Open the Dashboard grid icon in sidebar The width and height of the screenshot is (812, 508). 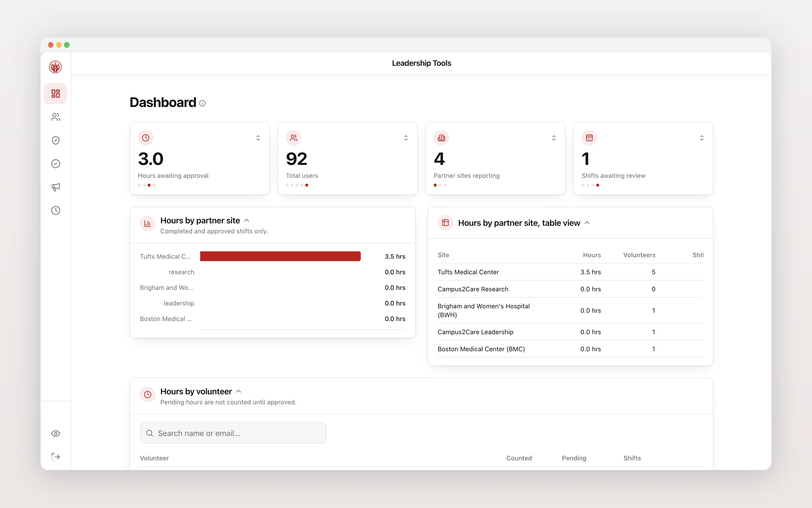coord(55,93)
